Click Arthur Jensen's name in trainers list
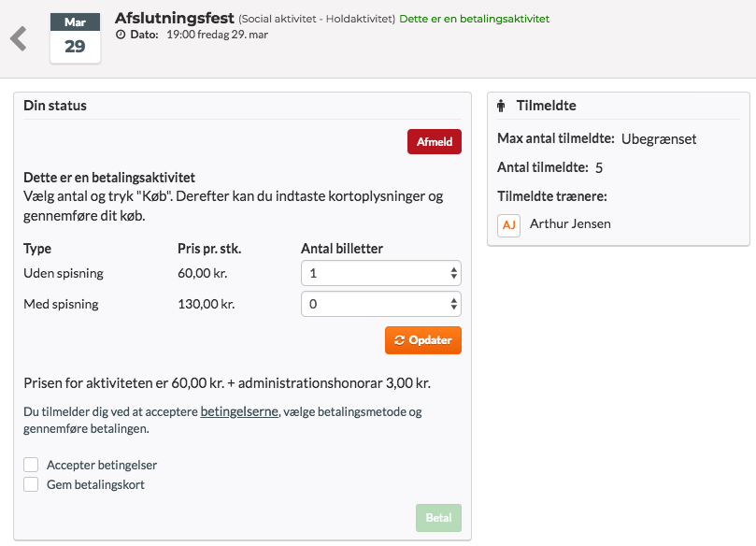Viewport: 756px width, 546px height. 570,223
